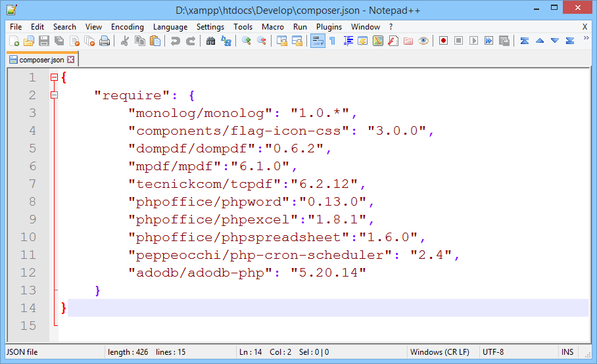Screen dimensions: 597x364
Task: Open the Run menu
Action: point(300,27)
